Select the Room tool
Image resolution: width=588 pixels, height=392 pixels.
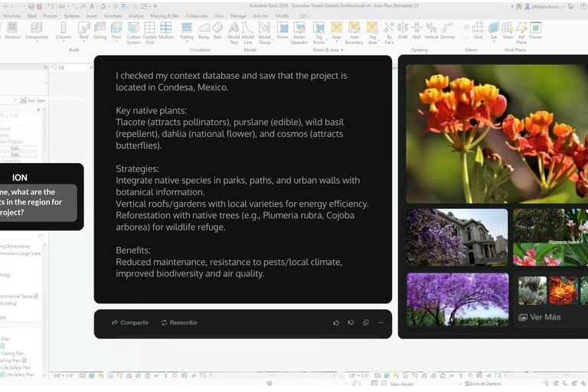point(283,31)
